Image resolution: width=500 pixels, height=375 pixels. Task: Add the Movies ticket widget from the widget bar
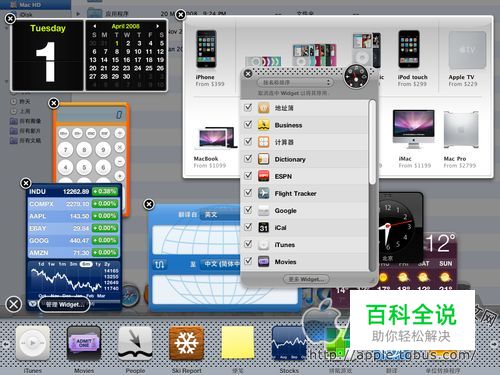(x=84, y=343)
